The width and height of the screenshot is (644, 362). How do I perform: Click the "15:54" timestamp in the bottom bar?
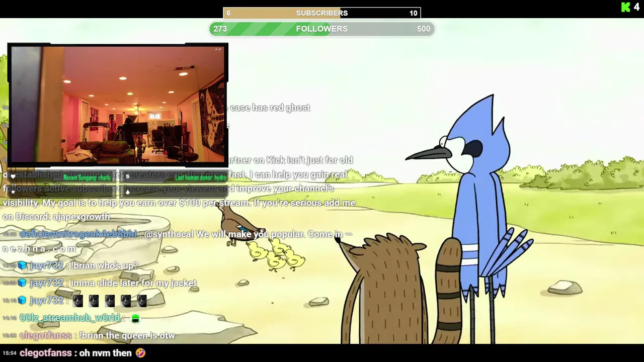tap(10, 353)
